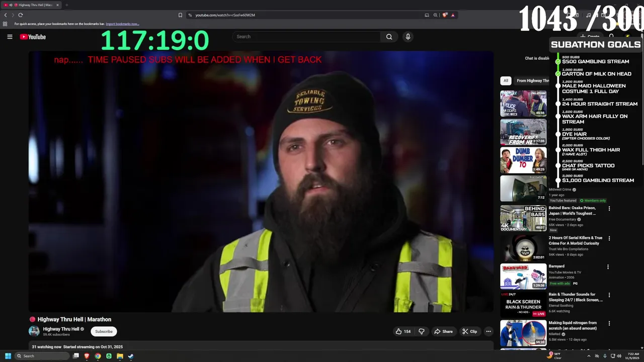The image size is (644, 362).
Task: Open Task View on the taskbar
Action: 76,356
